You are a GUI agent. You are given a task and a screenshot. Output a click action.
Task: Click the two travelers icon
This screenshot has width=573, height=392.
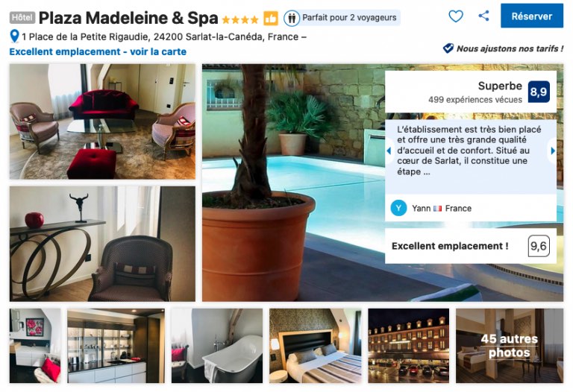(x=291, y=18)
